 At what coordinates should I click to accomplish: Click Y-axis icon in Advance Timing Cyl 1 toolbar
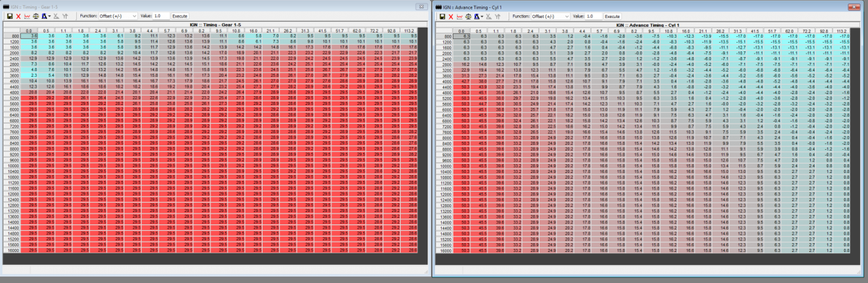point(498,17)
